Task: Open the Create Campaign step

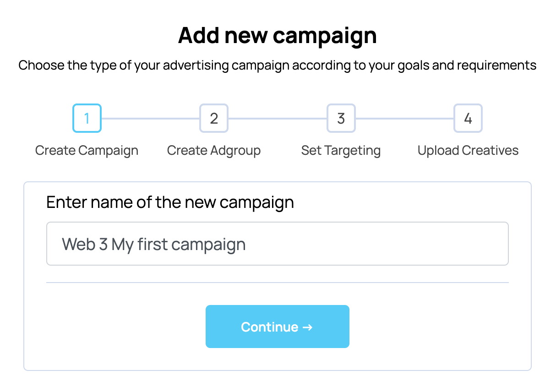Action: pos(87,150)
